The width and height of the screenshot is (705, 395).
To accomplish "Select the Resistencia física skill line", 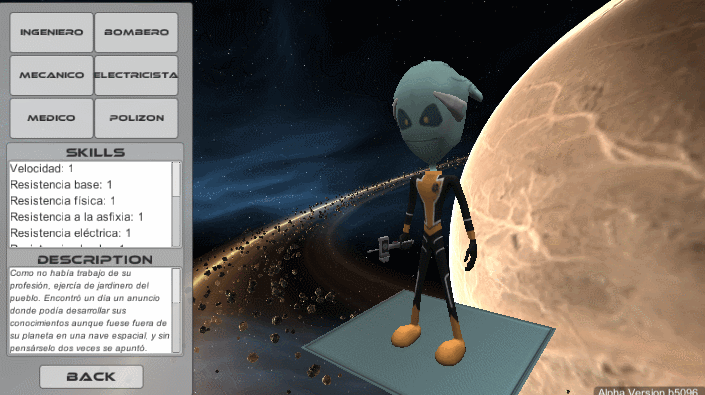I will pos(62,201).
